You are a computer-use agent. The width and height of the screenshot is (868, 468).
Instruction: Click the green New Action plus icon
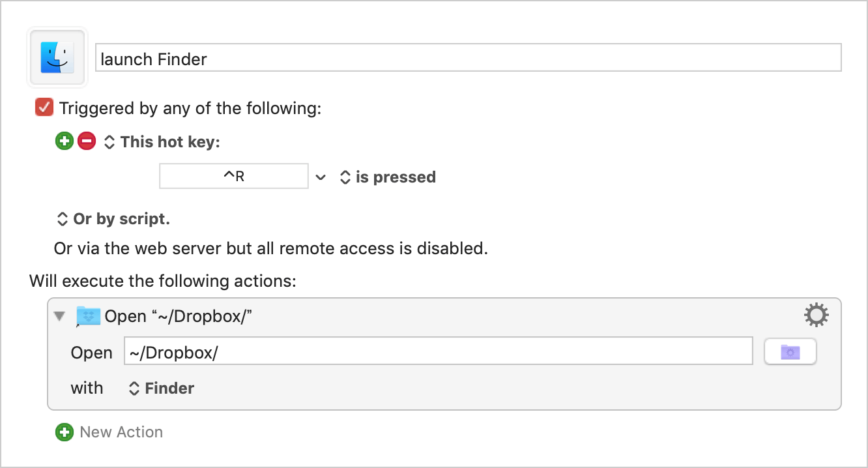(65, 432)
